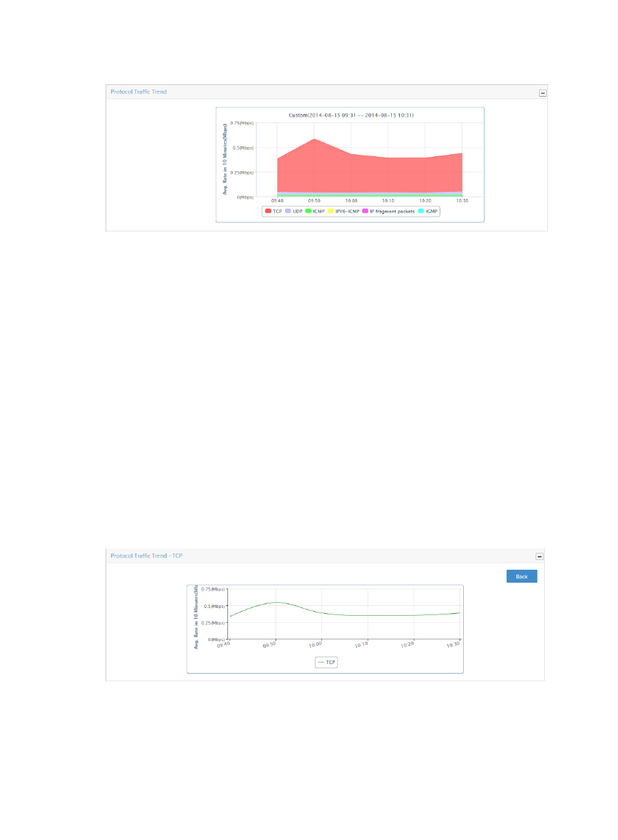Image resolution: width=618 pixels, height=840 pixels.
Task: Click the cyan IGMP legend marker
Action: [421, 211]
